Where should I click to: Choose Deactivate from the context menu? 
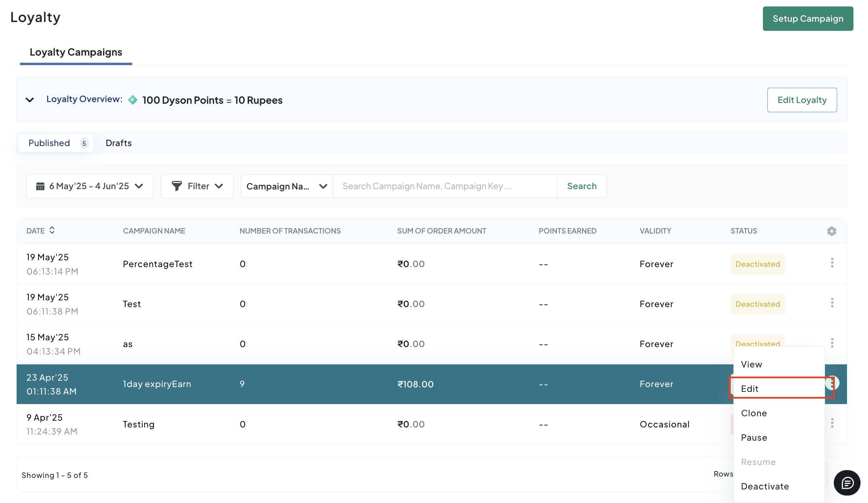tap(779, 486)
